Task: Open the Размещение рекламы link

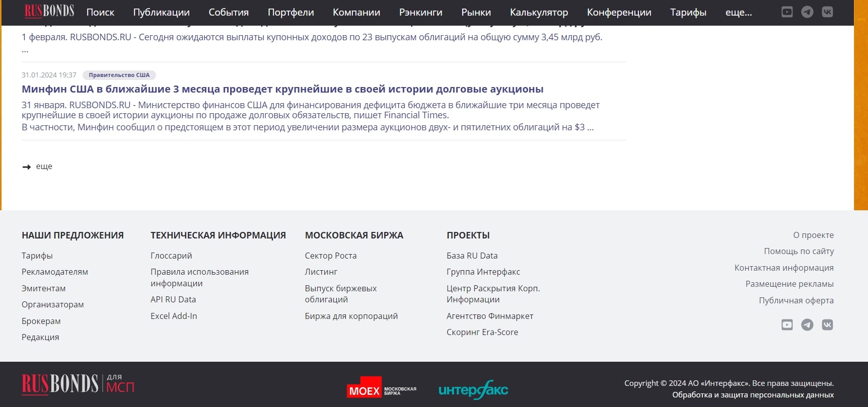Action: tap(789, 284)
